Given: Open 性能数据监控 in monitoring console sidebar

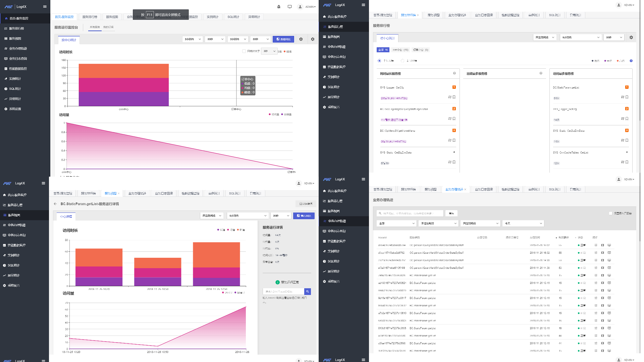Looking at the screenshot, I should (x=18, y=69).
